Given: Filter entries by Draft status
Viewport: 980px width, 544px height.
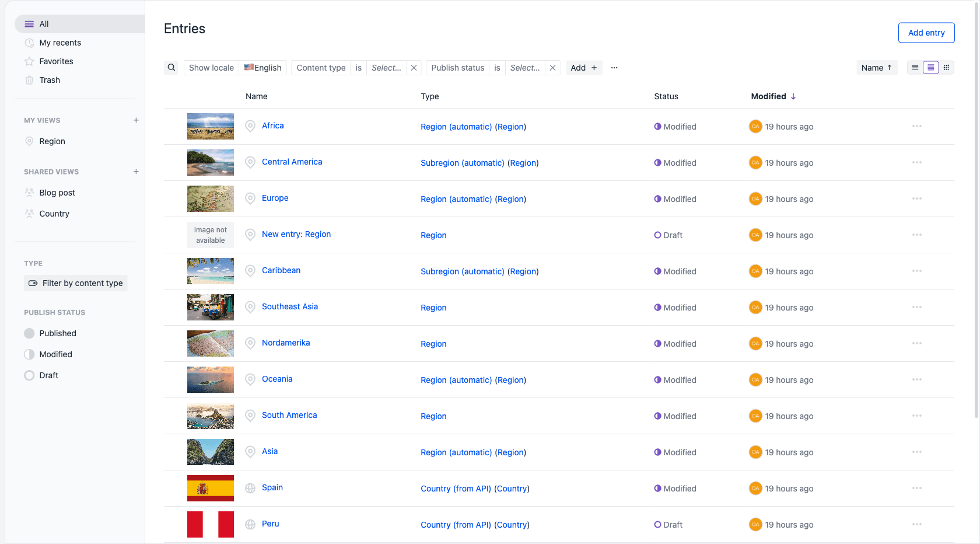Looking at the screenshot, I should (x=41, y=375).
